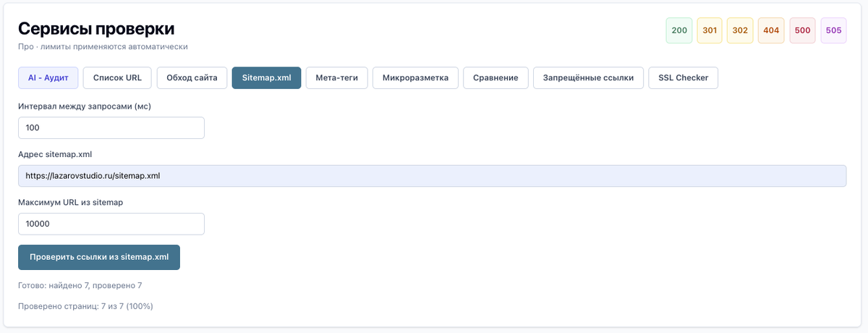Screen dimensions: 868x333
Task: Click the Сервисы проверки heading
Action: pos(96,28)
